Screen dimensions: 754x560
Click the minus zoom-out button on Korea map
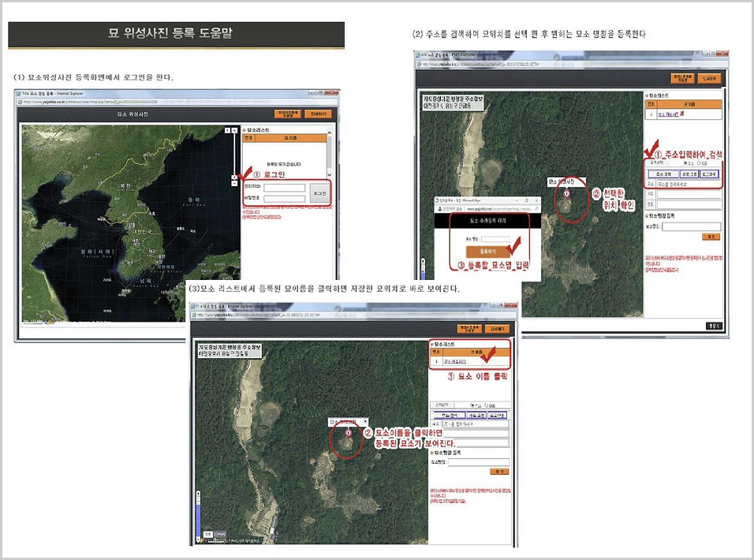click(x=234, y=184)
